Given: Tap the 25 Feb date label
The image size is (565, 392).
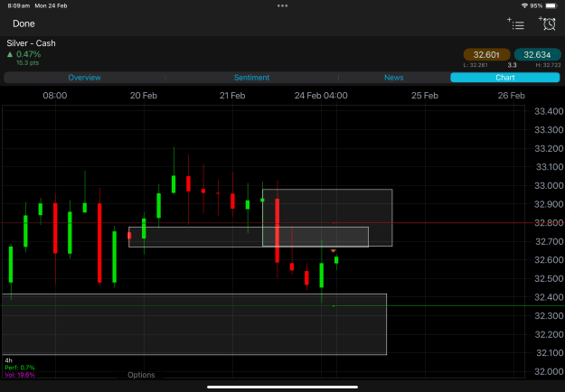Looking at the screenshot, I should pos(425,96).
